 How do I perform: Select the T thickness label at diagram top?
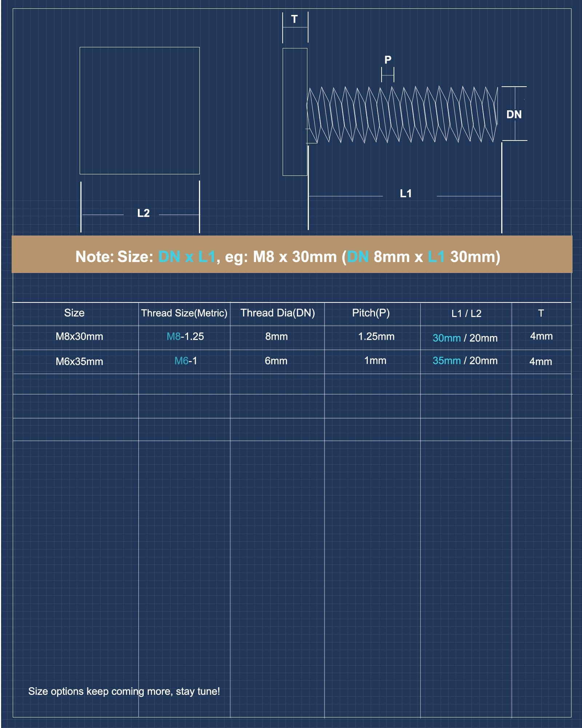point(294,19)
